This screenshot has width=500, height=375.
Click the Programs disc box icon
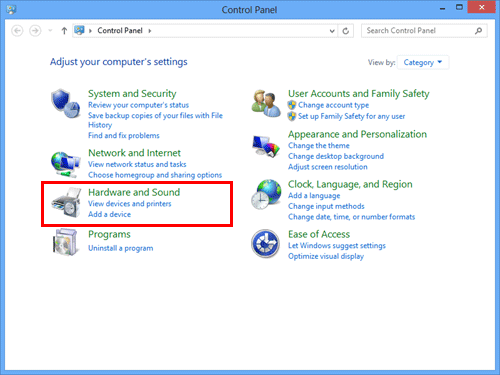click(x=66, y=242)
